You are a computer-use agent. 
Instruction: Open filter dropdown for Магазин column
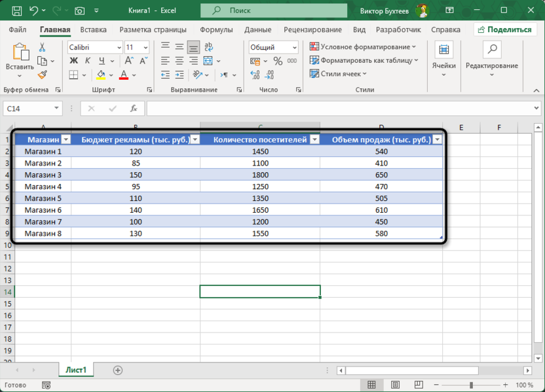(x=66, y=139)
